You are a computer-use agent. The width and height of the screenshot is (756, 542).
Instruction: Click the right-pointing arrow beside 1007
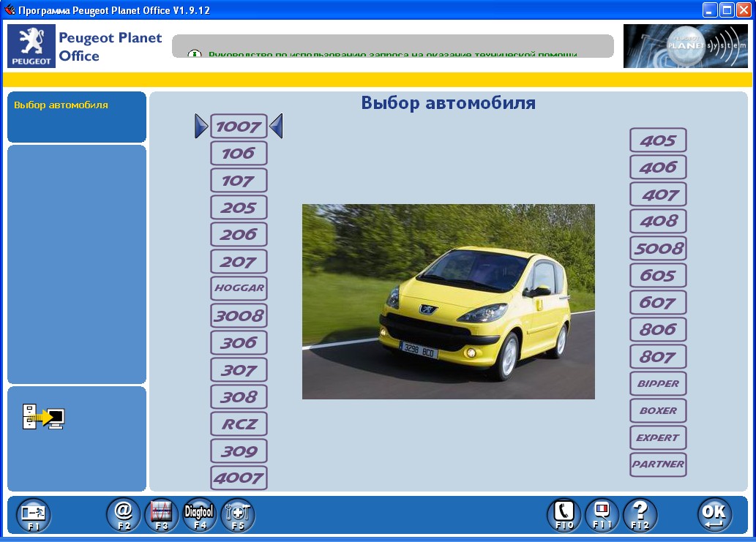click(x=201, y=127)
